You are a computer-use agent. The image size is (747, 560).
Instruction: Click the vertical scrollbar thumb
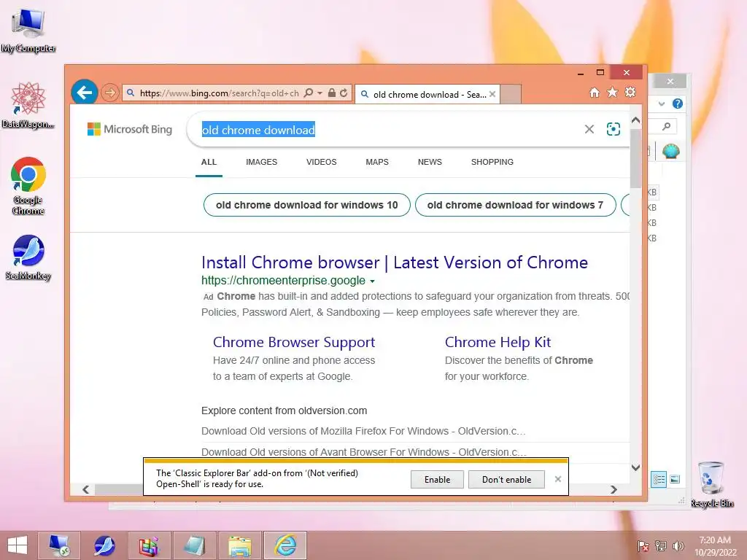point(635,158)
